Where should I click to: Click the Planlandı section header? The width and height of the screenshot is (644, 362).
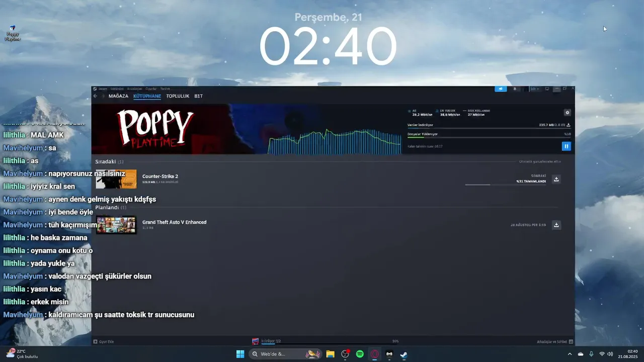111,207
